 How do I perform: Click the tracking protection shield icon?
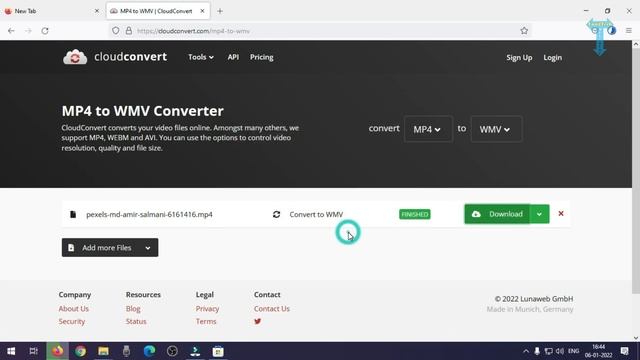[116, 31]
